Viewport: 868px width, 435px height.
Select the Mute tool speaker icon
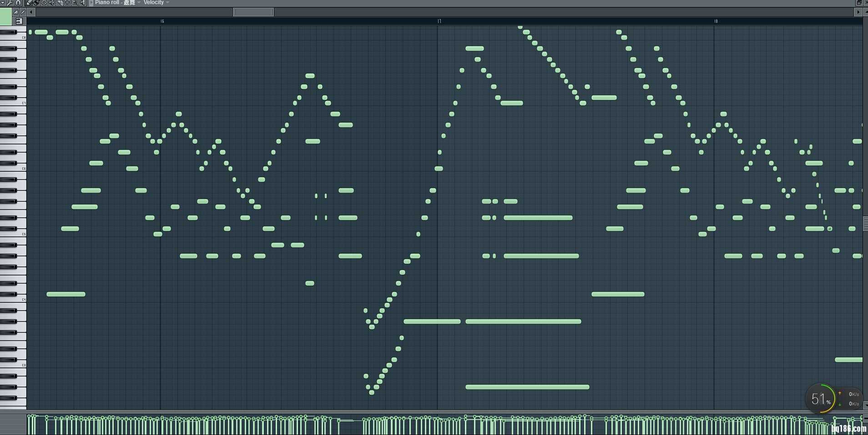pos(52,2)
